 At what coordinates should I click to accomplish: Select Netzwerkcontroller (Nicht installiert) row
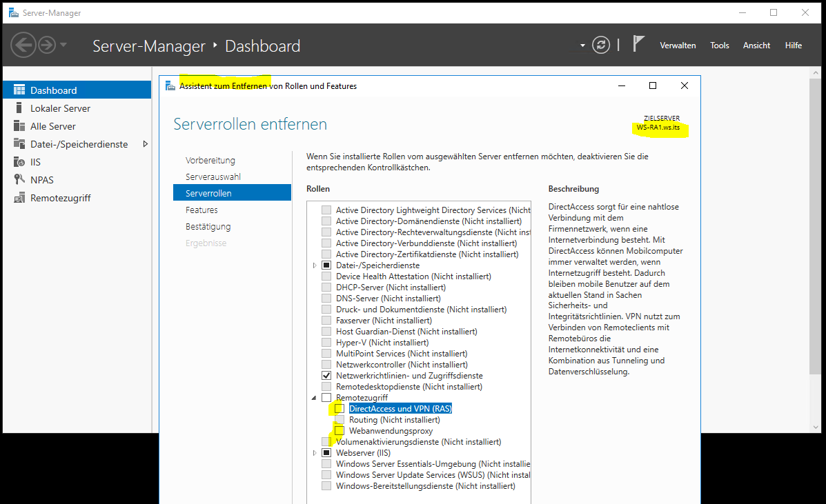(x=402, y=365)
